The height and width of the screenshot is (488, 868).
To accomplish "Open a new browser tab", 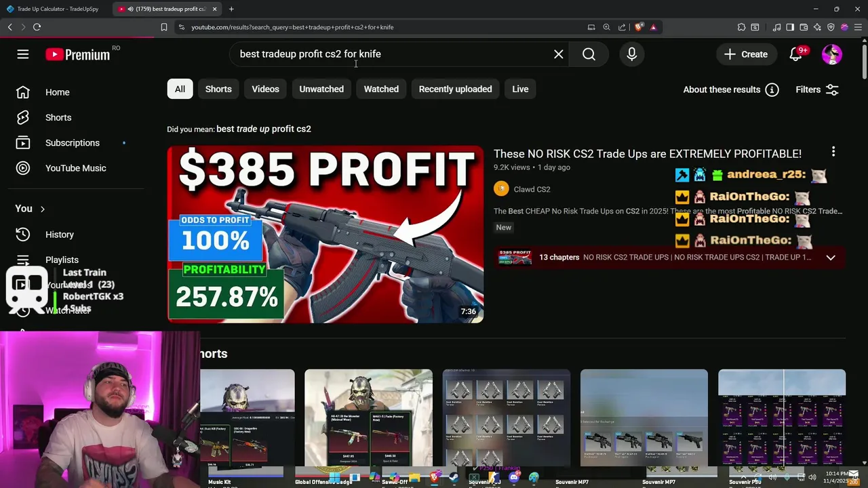I will pyautogui.click(x=231, y=9).
